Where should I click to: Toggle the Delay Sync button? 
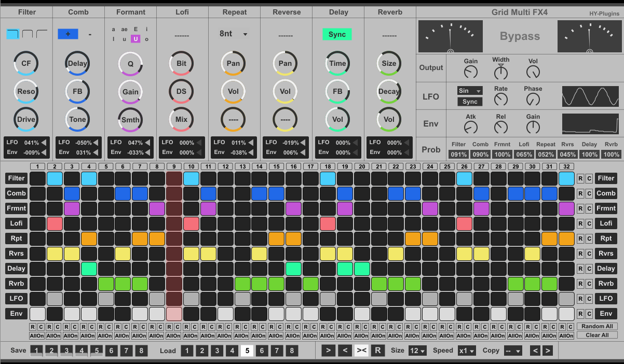tap(337, 34)
